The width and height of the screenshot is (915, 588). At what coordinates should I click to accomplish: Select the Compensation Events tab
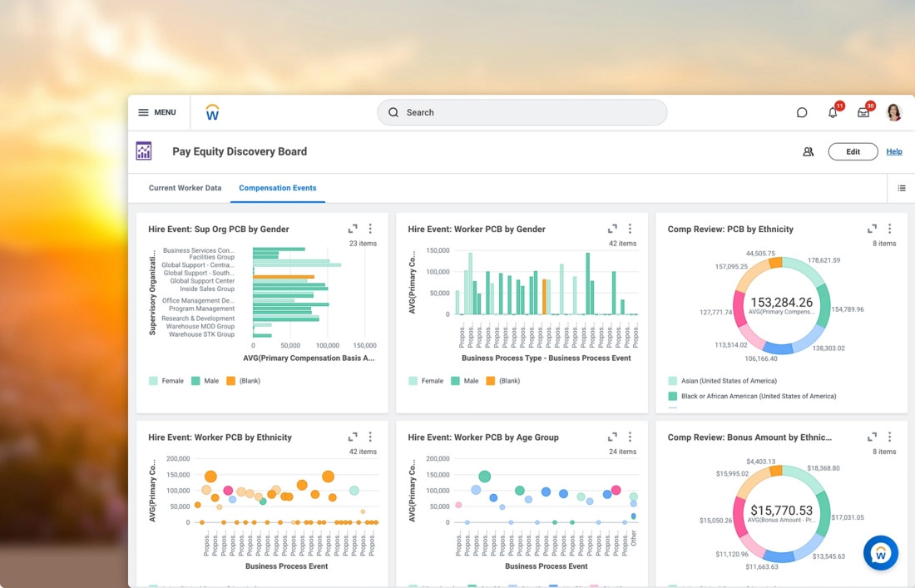click(x=277, y=188)
